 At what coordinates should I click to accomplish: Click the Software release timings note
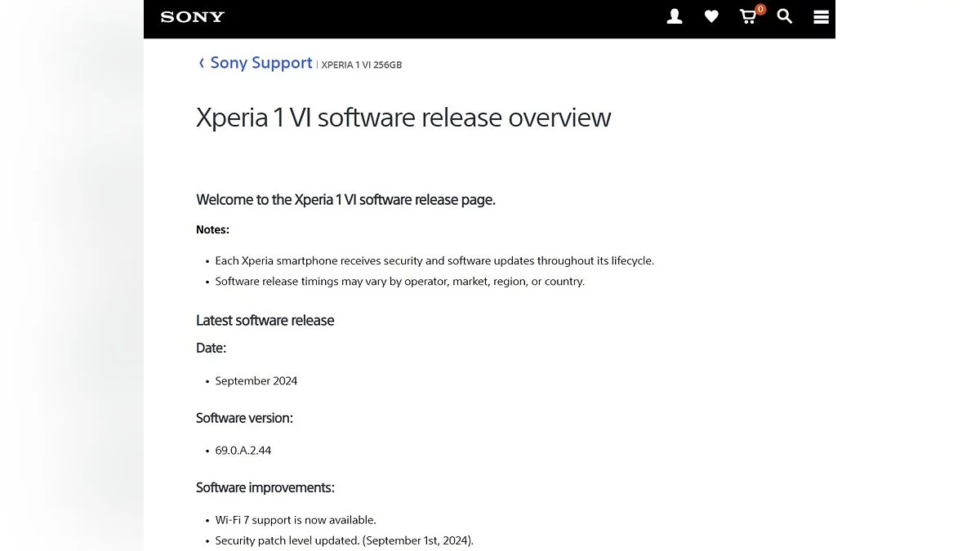pos(400,282)
